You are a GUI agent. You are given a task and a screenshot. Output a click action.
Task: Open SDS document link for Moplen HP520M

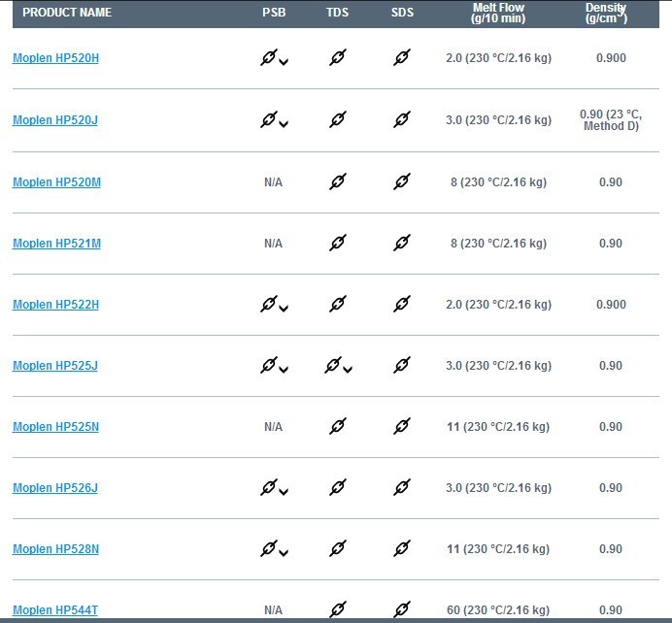click(402, 181)
